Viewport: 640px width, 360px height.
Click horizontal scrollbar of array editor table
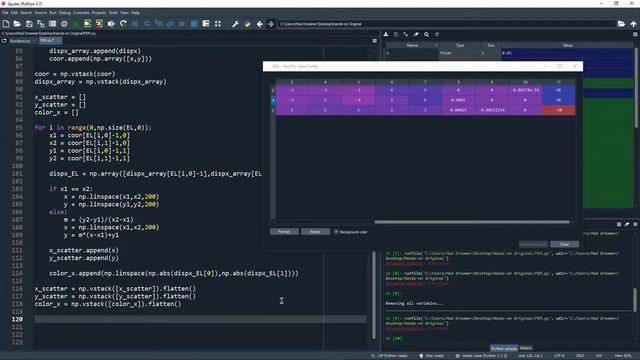[472, 222]
